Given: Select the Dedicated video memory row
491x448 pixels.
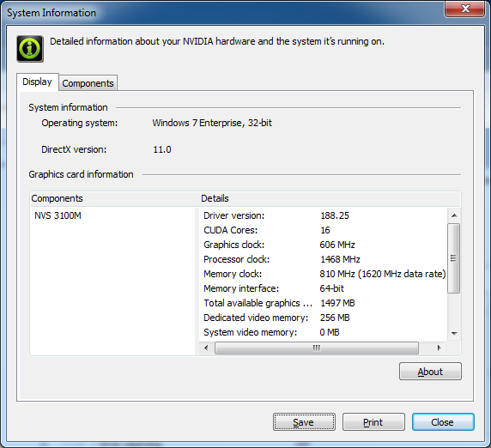Looking at the screenshot, I should [x=323, y=318].
